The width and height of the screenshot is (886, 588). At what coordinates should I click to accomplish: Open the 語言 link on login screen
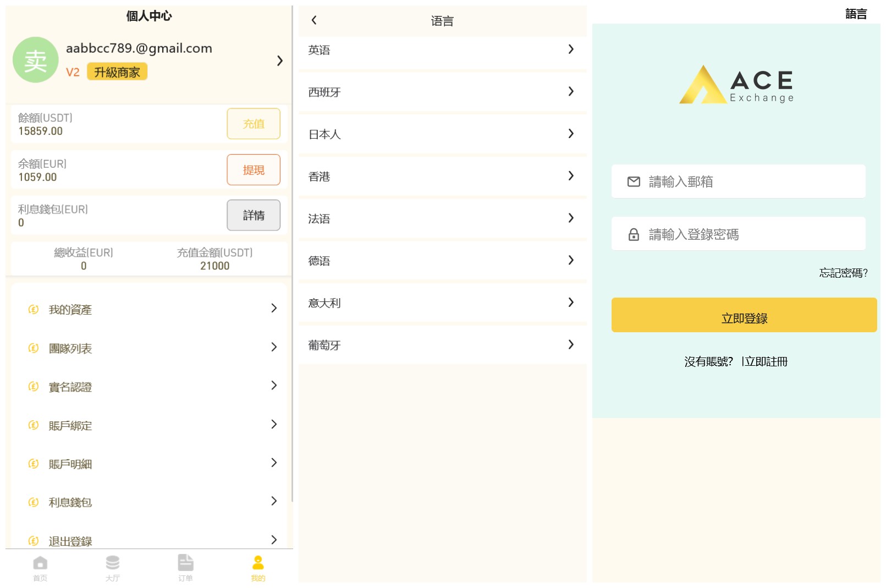pos(856,14)
